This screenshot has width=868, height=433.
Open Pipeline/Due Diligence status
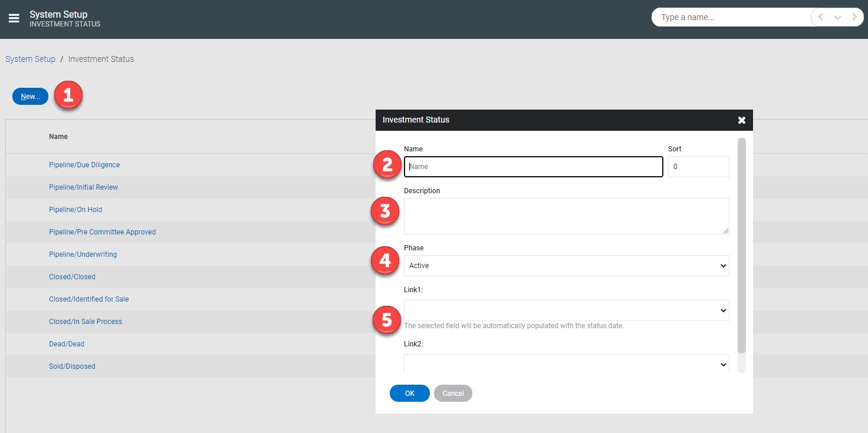click(84, 164)
